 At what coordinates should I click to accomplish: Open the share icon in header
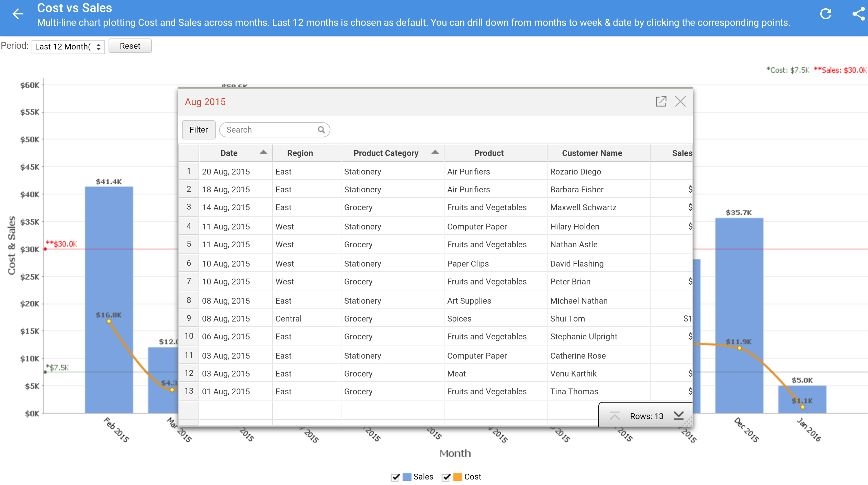click(858, 14)
